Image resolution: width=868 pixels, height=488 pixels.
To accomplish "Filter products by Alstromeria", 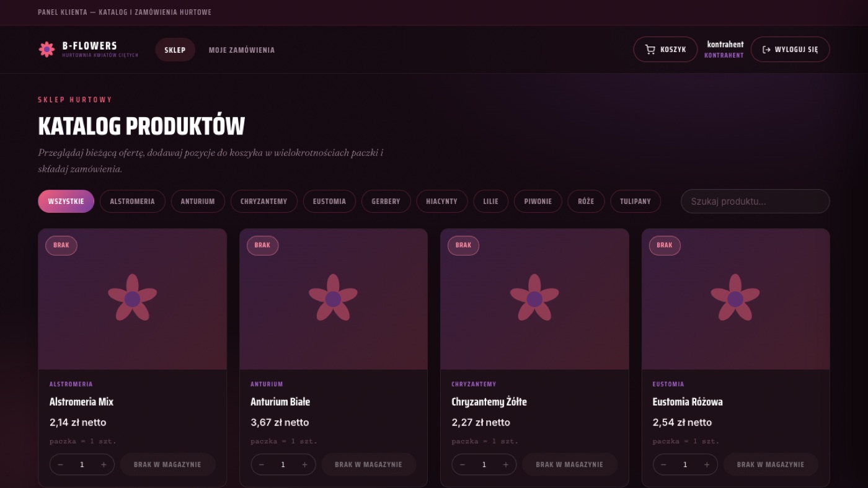I will coord(133,202).
